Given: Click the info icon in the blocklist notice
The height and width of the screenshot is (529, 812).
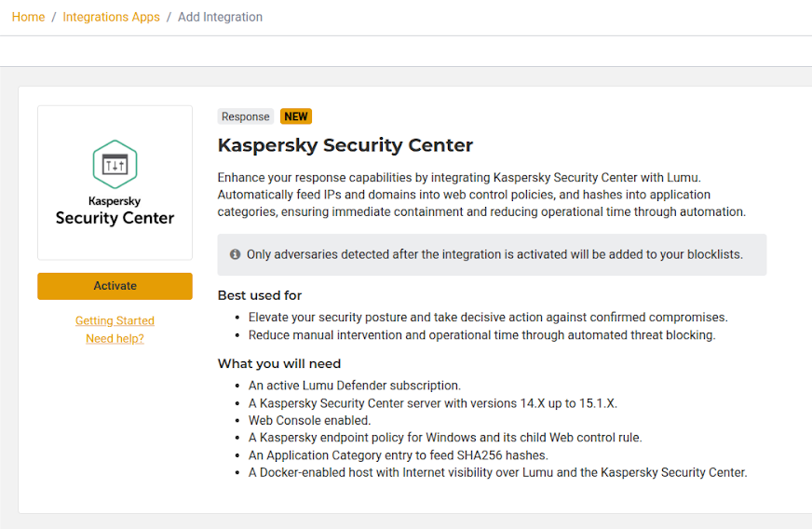Looking at the screenshot, I should coord(235,254).
